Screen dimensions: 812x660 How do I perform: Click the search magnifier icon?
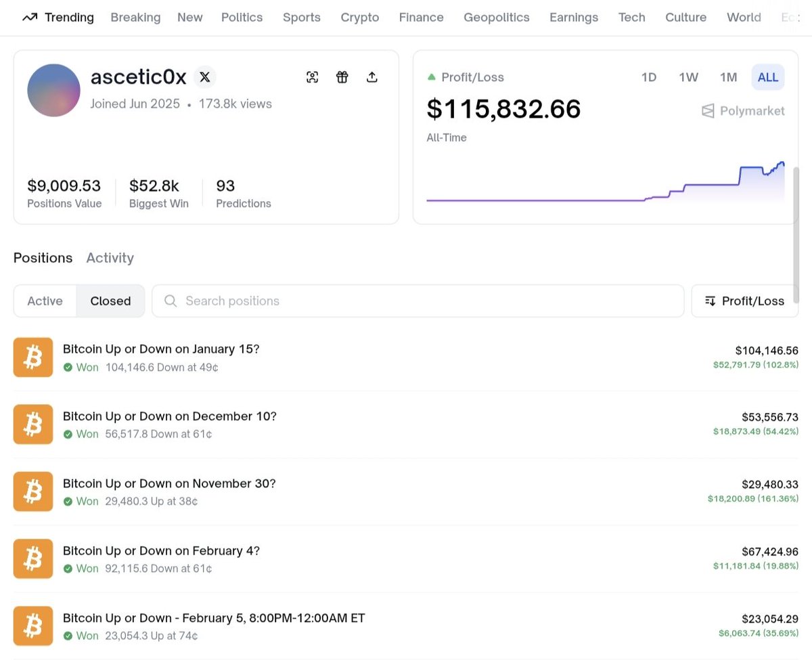pyautogui.click(x=171, y=301)
